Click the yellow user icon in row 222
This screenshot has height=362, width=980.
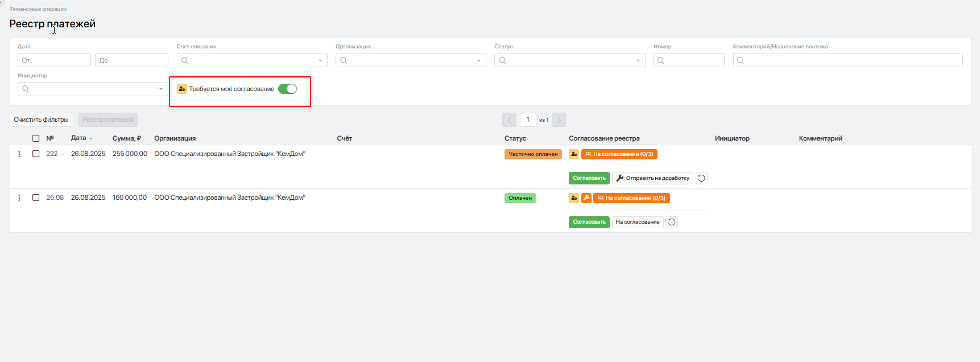click(x=574, y=154)
